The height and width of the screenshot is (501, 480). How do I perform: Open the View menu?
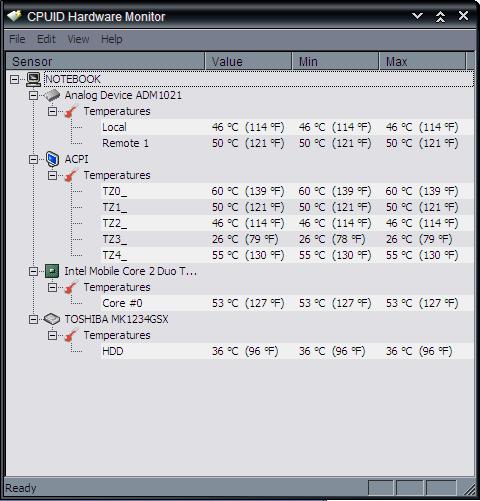coord(78,39)
